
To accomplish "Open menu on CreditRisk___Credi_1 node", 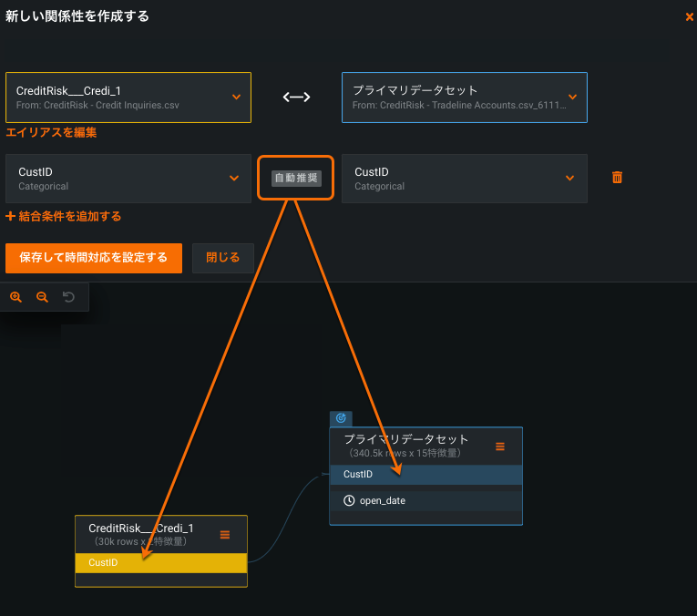I will pos(225,535).
